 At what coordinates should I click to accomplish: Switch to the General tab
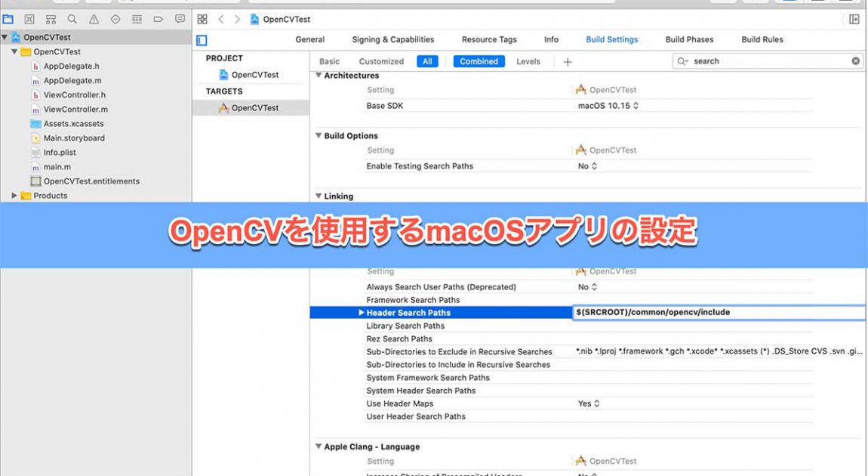(x=310, y=39)
